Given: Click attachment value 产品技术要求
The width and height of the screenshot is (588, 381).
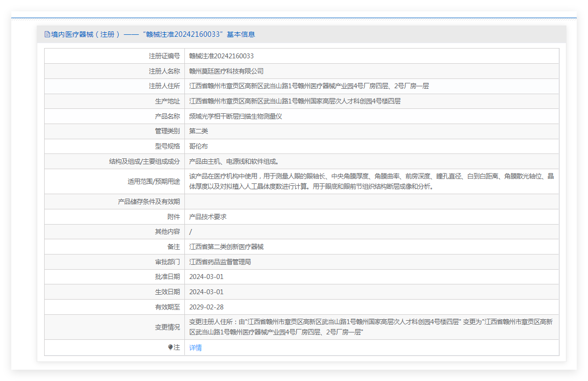Looking at the screenshot, I should click(x=208, y=217).
